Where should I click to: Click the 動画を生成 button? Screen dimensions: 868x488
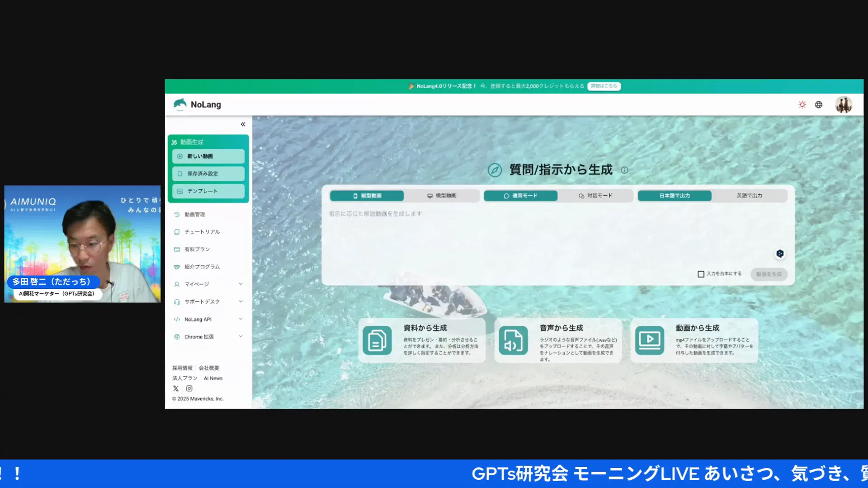click(769, 274)
